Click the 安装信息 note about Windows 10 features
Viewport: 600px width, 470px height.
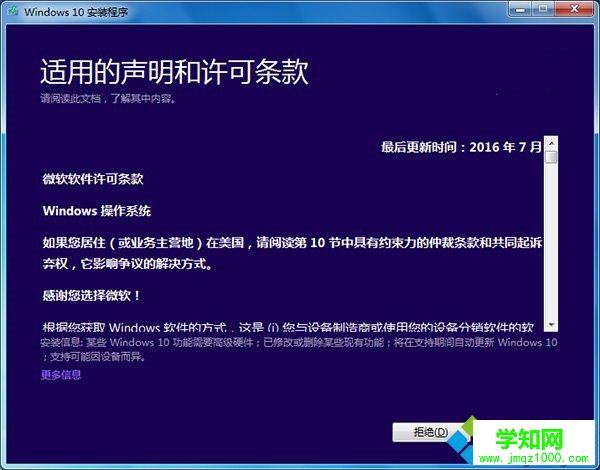(x=298, y=349)
